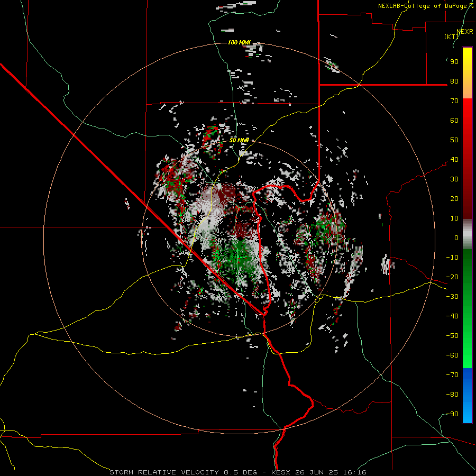Select the 40 value on velocity scale

(x=454, y=159)
